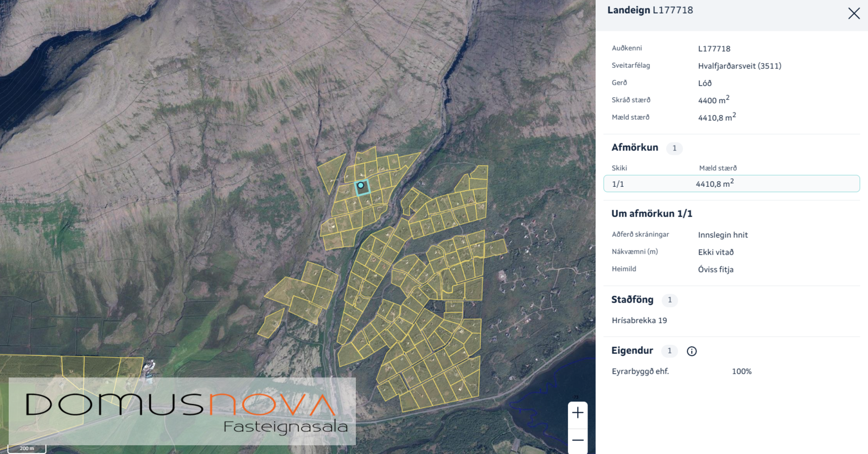868x454 pixels.
Task: Click the Landeign L177718 panel title
Action: click(650, 10)
